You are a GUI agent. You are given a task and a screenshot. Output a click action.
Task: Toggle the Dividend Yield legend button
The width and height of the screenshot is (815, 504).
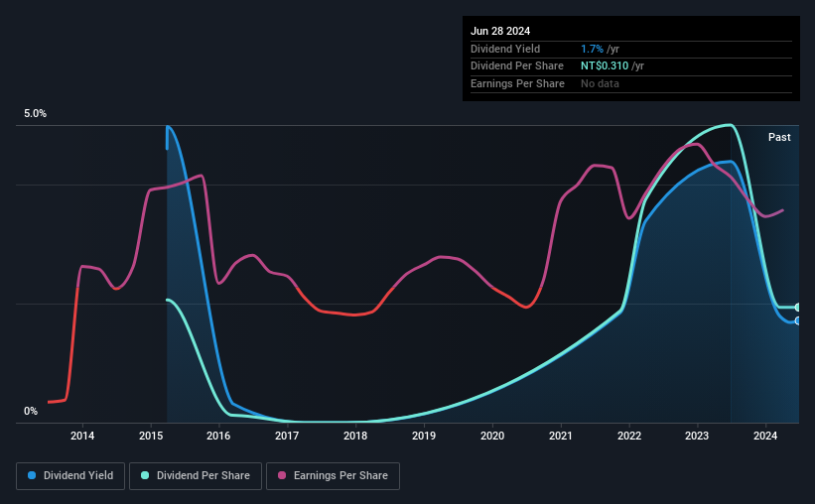point(70,476)
